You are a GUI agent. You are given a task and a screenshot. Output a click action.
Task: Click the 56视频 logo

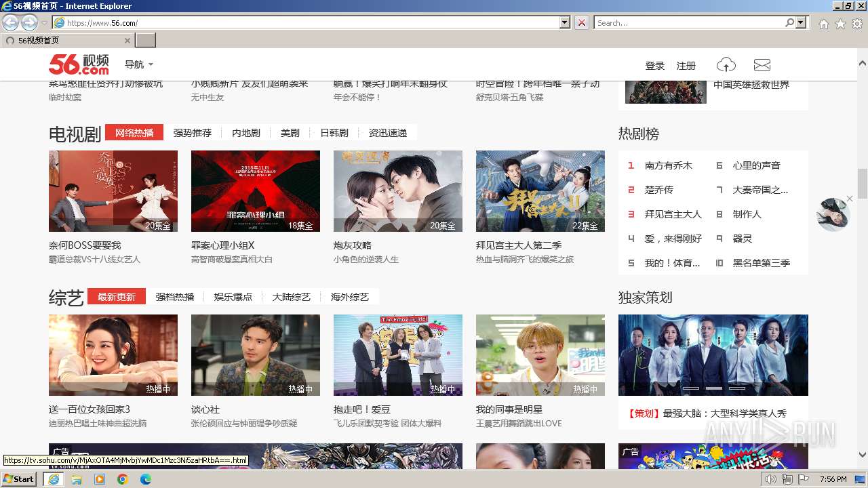79,64
